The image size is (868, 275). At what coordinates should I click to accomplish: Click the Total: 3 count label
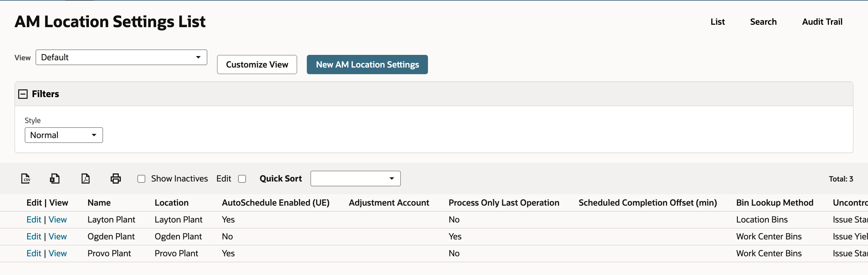coord(841,179)
